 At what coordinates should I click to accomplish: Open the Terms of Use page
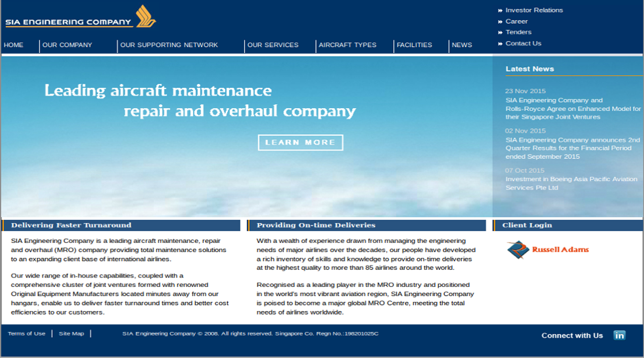coord(27,334)
